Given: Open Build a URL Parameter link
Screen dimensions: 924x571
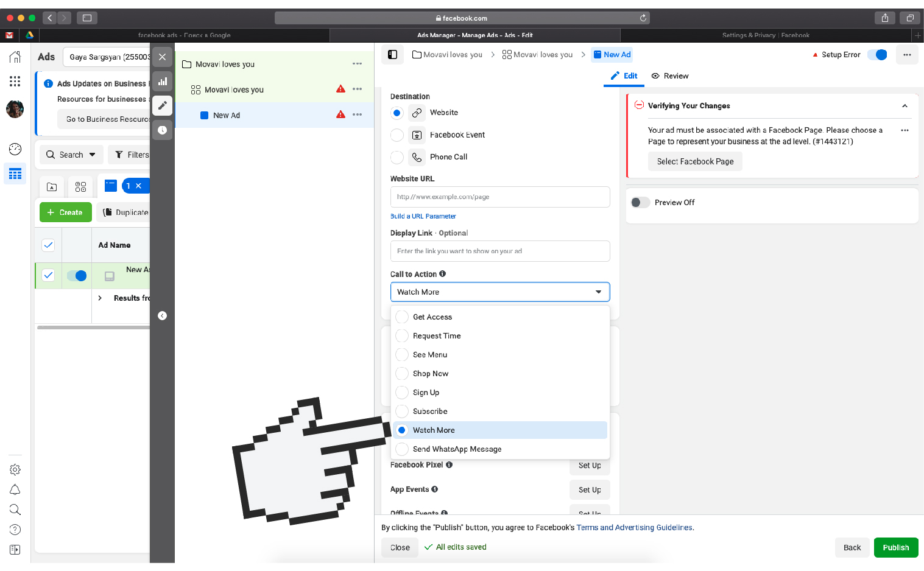Looking at the screenshot, I should click(x=423, y=216).
